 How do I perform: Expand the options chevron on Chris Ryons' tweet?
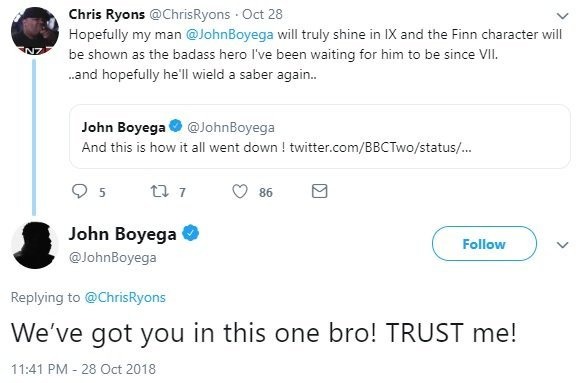(562, 16)
